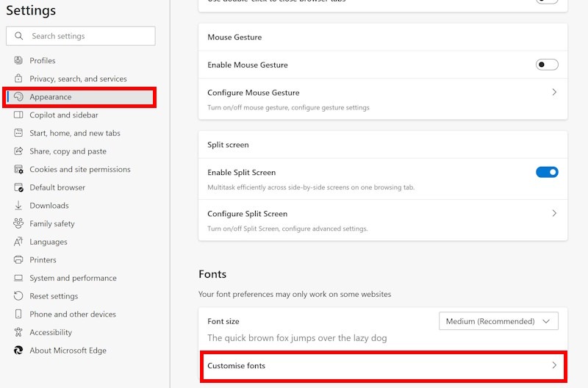This screenshot has width=588, height=388.
Task: Open Customise fonts settings
Action: [382, 365]
